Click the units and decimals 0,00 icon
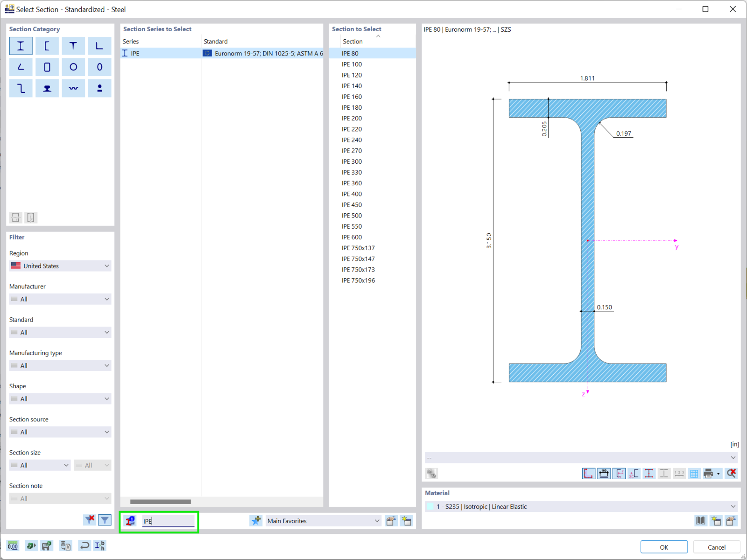Image resolution: width=747 pixels, height=560 pixels. 13,546
